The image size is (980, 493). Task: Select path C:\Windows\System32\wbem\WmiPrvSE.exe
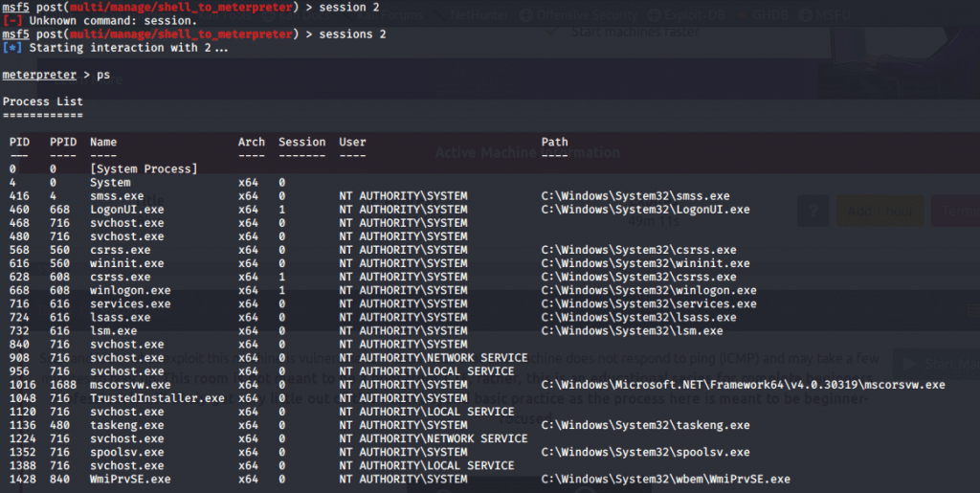click(666, 480)
